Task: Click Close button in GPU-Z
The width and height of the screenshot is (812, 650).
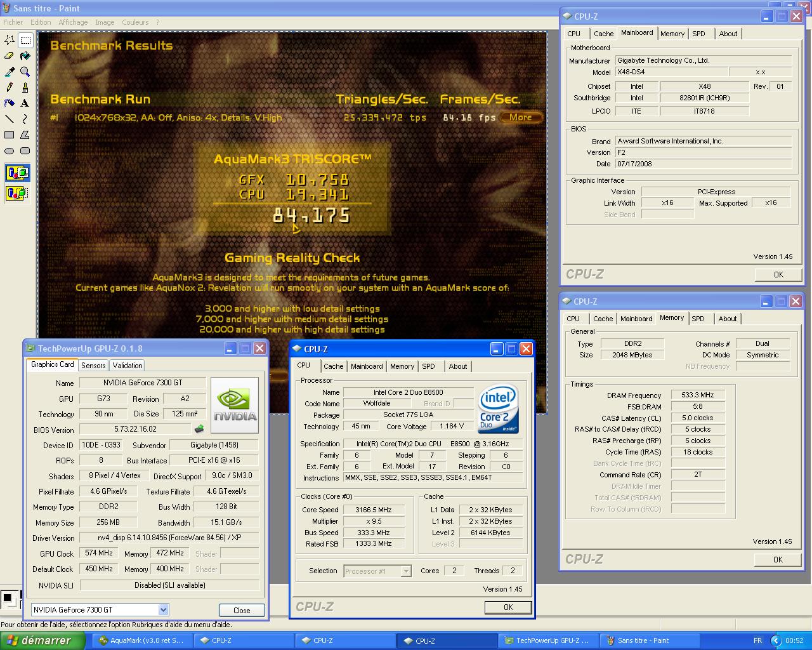Action: point(242,610)
